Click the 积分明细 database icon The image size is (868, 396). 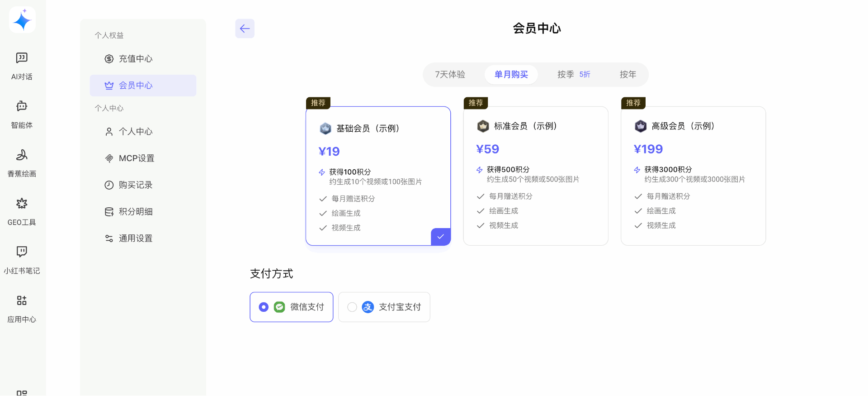(x=109, y=212)
